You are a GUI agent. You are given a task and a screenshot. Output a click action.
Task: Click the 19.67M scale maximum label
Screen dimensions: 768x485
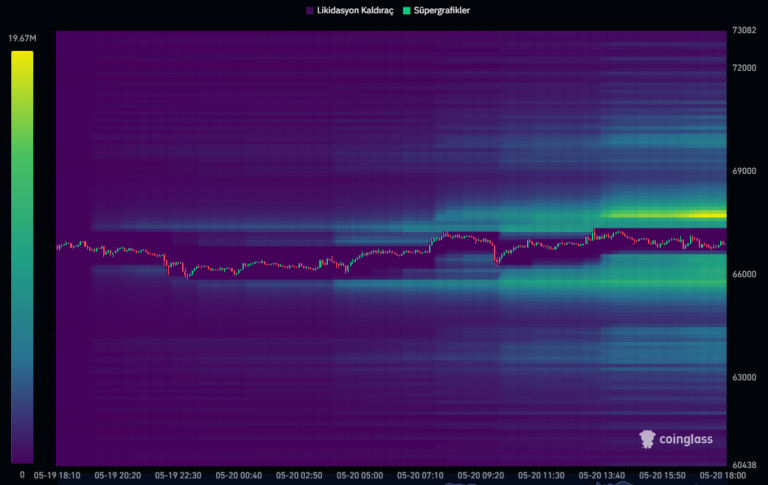pyautogui.click(x=22, y=39)
